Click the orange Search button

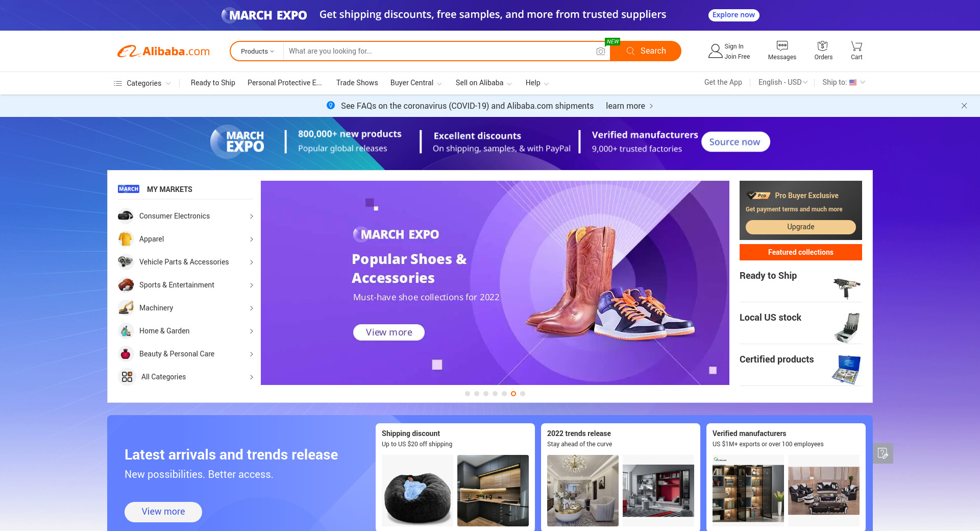tap(646, 51)
